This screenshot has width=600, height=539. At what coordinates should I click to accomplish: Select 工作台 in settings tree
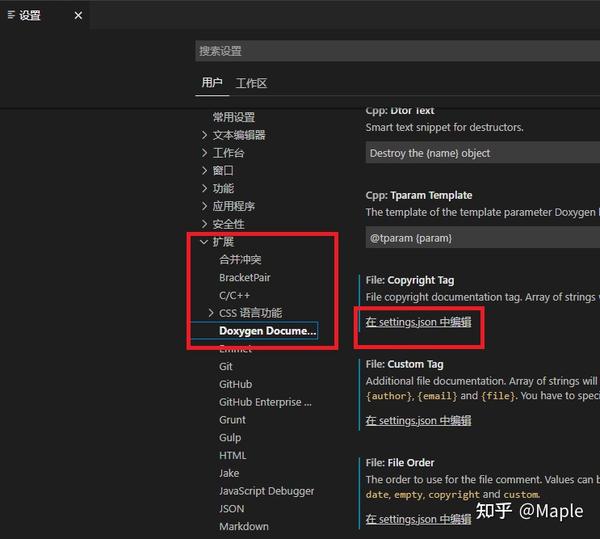(x=228, y=153)
